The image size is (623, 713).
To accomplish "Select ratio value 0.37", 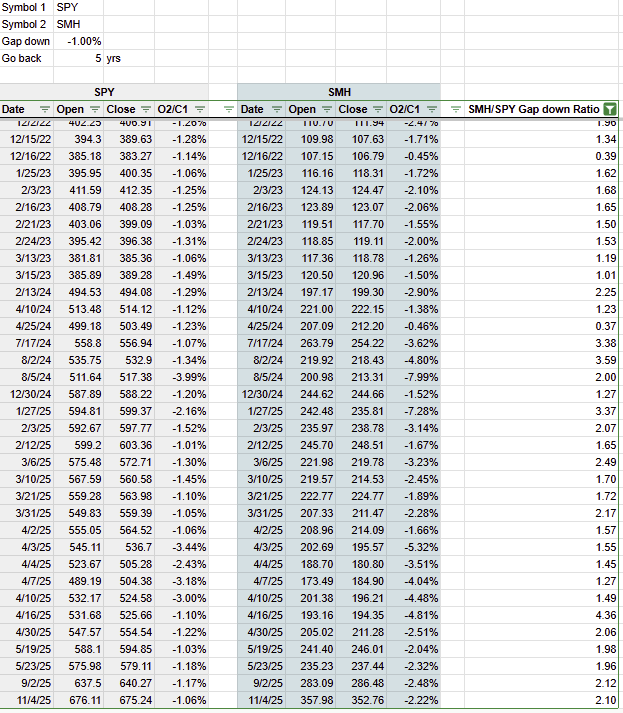I will point(541,326).
